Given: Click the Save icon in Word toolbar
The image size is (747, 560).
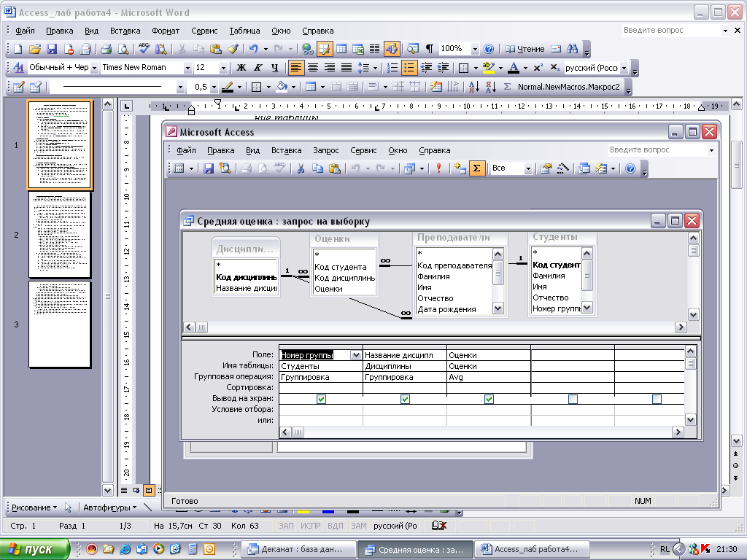Looking at the screenshot, I should (x=52, y=49).
